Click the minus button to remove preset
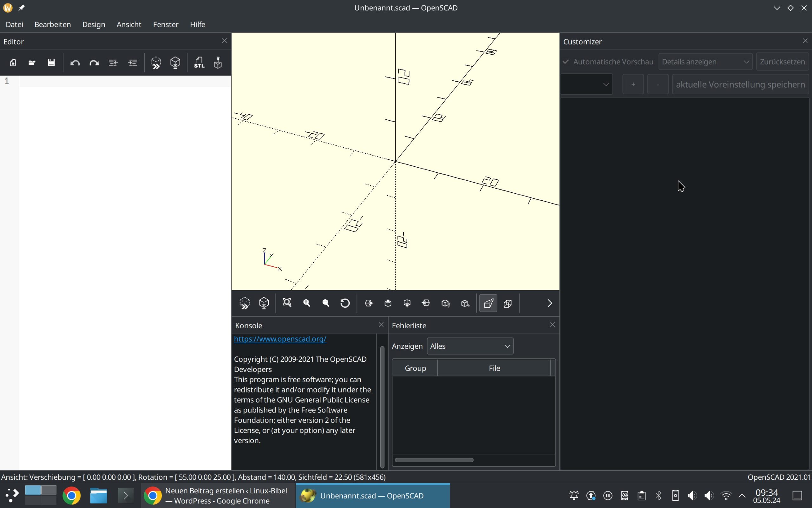 pyautogui.click(x=658, y=84)
